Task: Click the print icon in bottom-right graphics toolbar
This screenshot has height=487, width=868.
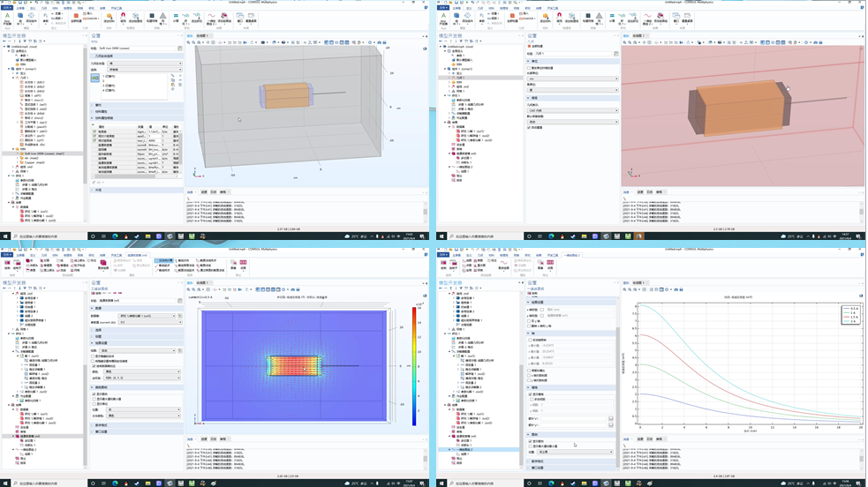Action: coord(679,289)
